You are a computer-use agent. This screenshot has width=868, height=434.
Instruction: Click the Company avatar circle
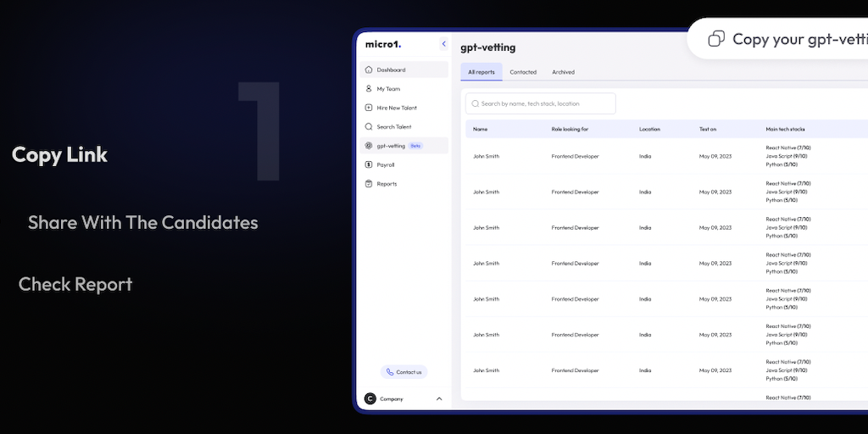point(370,398)
